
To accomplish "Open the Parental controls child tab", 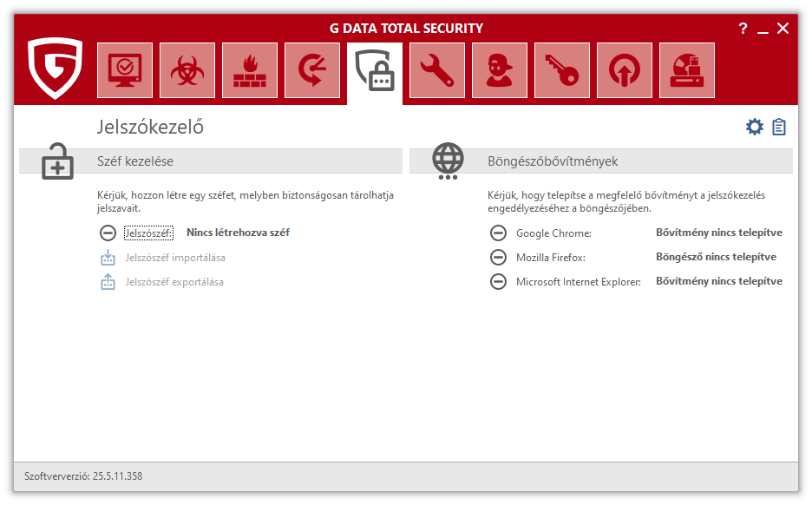I will click(500, 70).
